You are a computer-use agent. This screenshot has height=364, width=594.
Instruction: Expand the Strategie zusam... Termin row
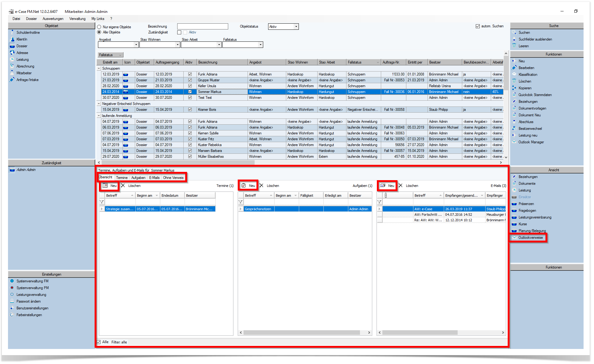(x=102, y=209)
